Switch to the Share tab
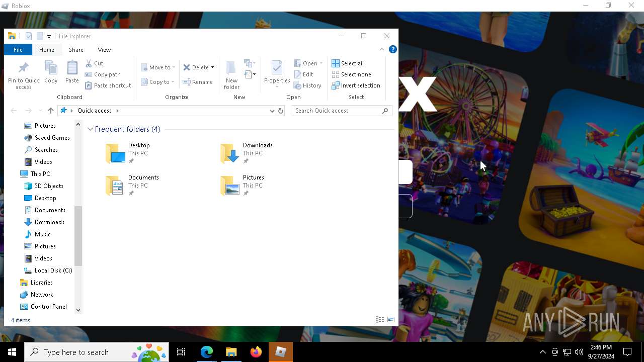Image resolution: width=644 pixels, height=362 pixels. pyautogui.click(x=76, y=50)
